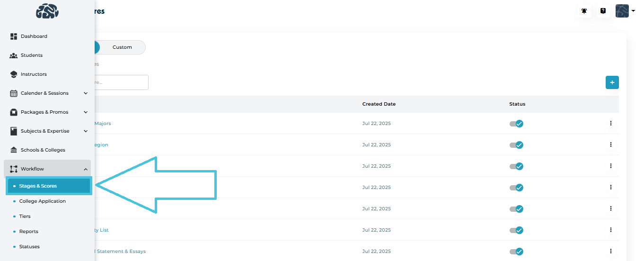The width and height of the screenshot is (644, 261).
Task: Switch to the Custom tab
Action: click(122, 47)
